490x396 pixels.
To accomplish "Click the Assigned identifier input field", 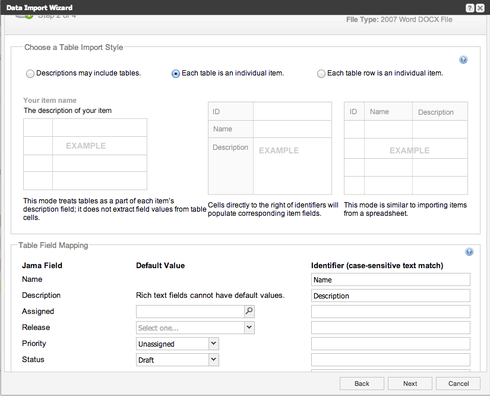I will (391, 312).
